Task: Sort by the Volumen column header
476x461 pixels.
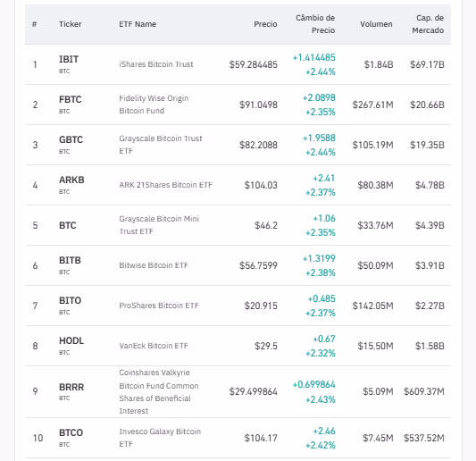Action: [376, 24]
